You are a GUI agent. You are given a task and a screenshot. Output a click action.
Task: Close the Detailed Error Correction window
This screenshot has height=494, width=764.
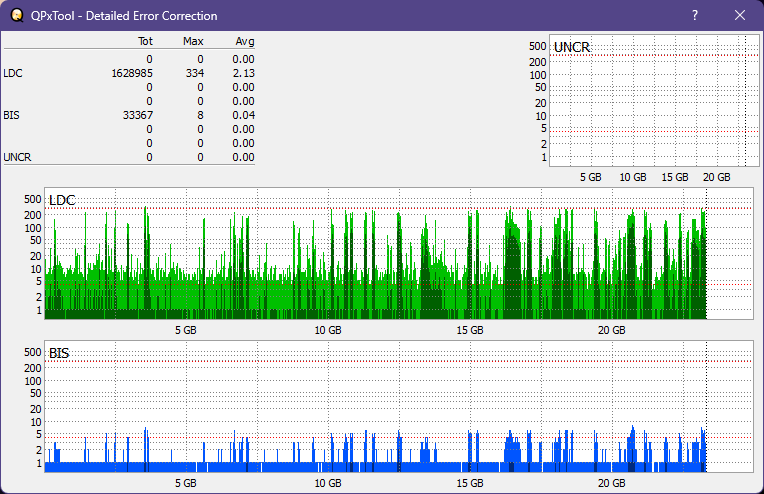[x=740, y=16]
